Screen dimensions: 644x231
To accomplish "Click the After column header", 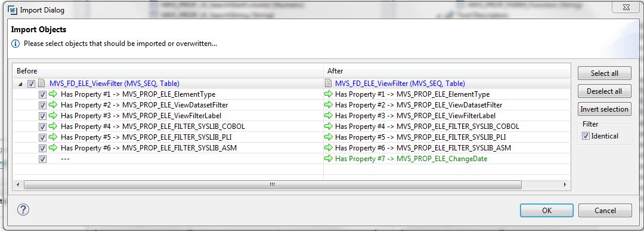I will (x=447, y=71).
